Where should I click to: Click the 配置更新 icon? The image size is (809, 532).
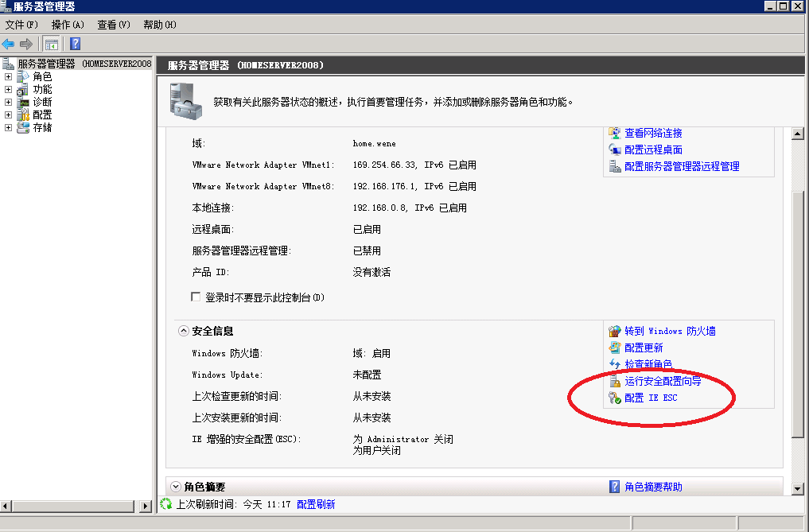[613, 347]
